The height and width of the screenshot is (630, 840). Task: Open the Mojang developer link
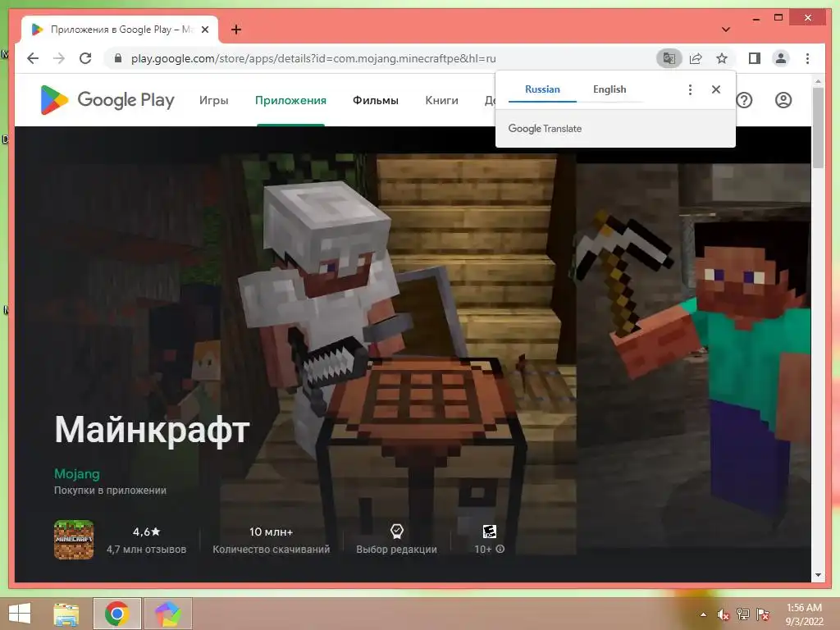pos(76,473)
